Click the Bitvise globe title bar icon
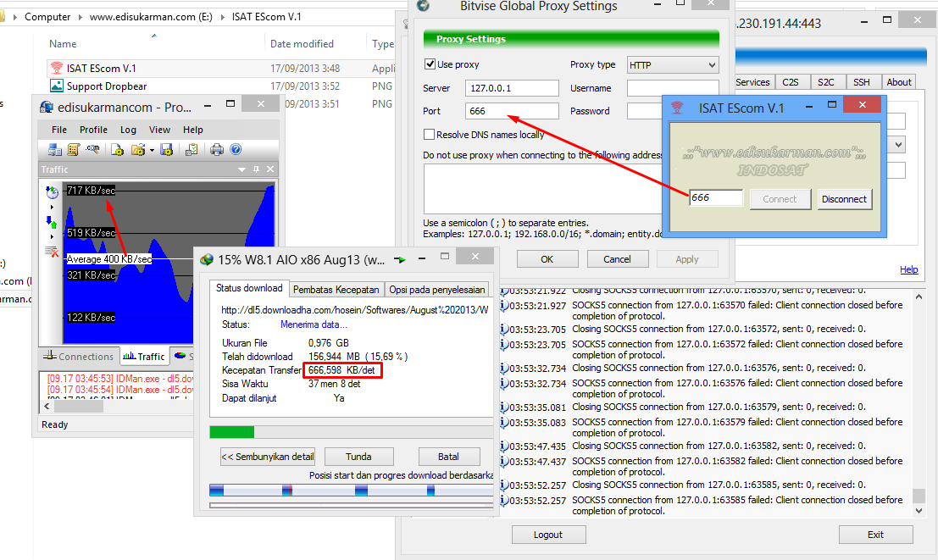Image resolution: width=938 pixels, height=560 pixels. [x=423, y=5]
